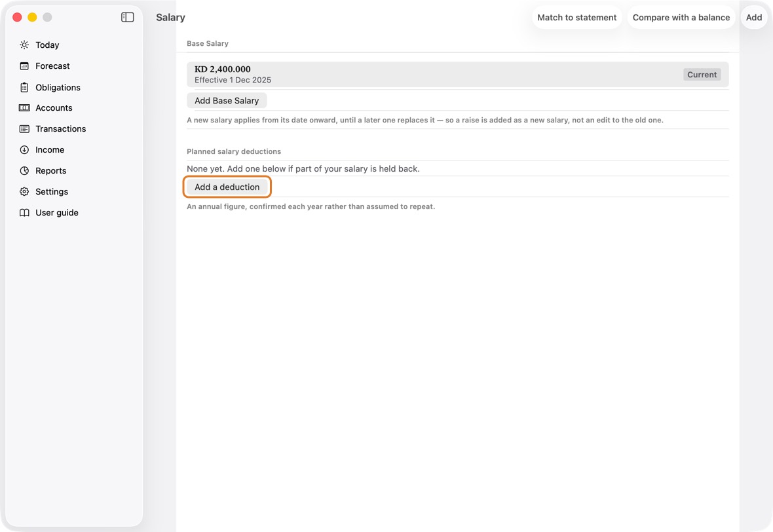Close the window with red button
Screen dimensions: 773x532
pos(17,17)
